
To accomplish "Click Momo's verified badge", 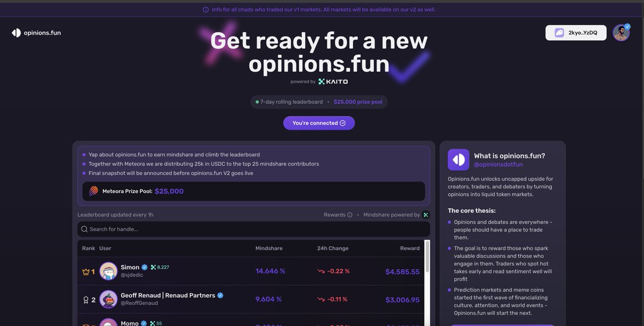I will (x=144, y=323).
